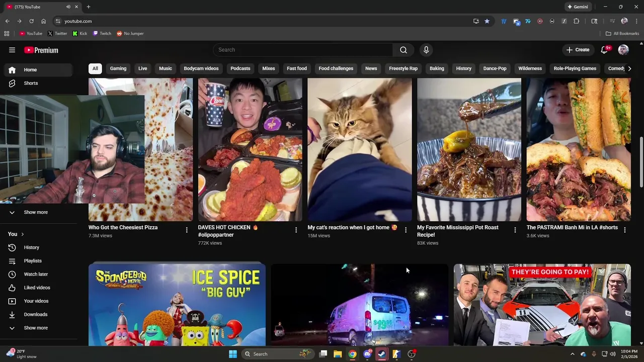This screenshot has height=362, width=644.
Task: Open new browser tab with plus
Action: [89, 7]
